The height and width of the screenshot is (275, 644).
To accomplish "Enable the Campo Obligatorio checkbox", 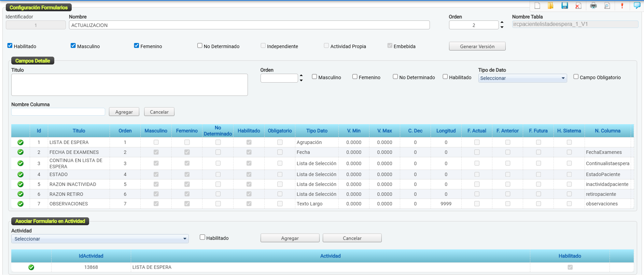I will click(576, 77).
